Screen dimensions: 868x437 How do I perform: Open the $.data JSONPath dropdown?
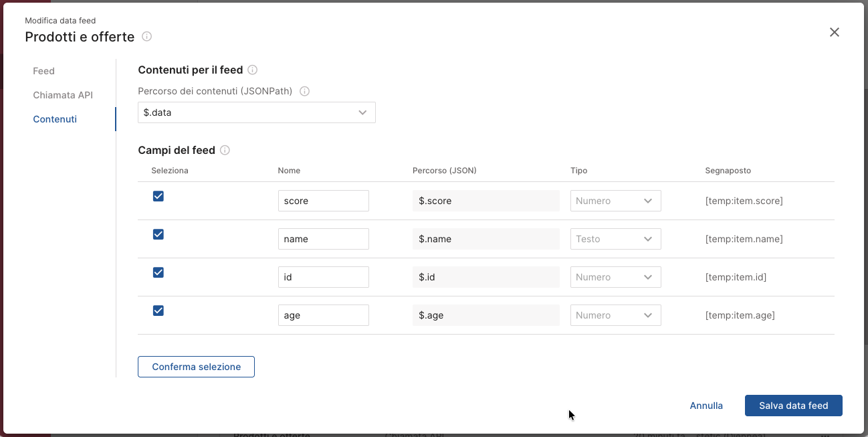(x=256, y=112)
